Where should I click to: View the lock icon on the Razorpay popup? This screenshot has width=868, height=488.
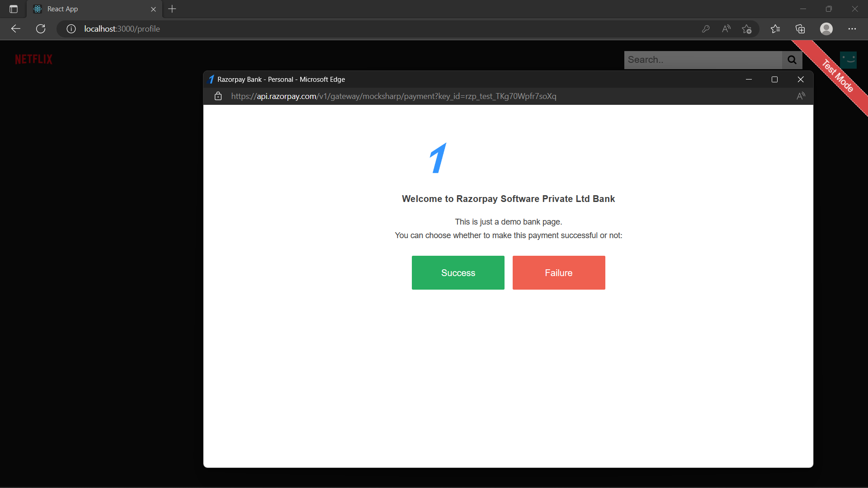pyautogui.click(x=218, y=96)
